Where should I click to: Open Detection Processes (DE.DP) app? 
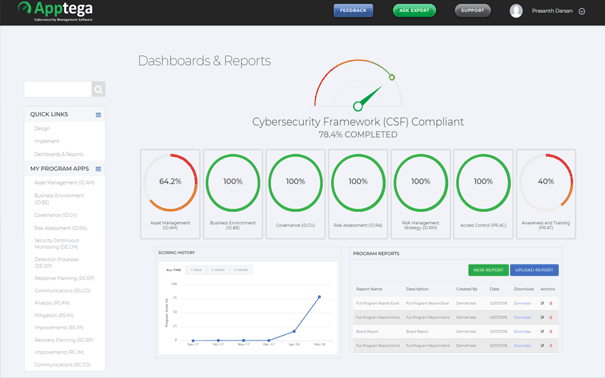tap(57, 263)
